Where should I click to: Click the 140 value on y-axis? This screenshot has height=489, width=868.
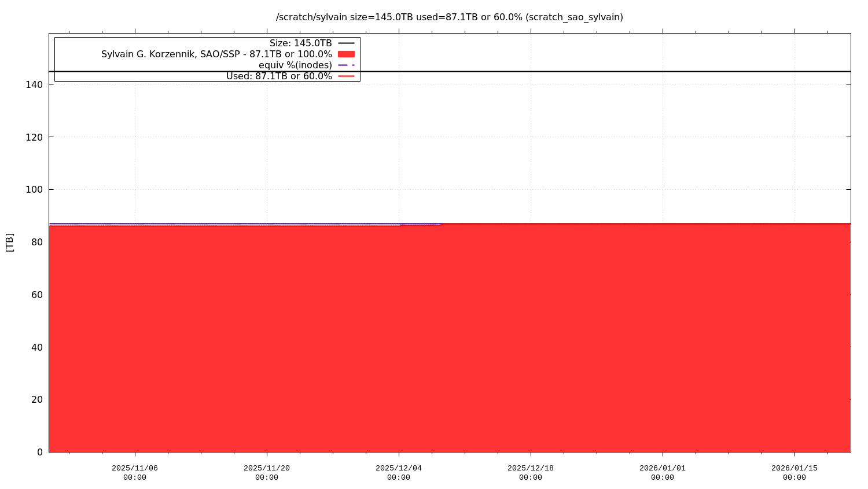[x=35, y=84]
